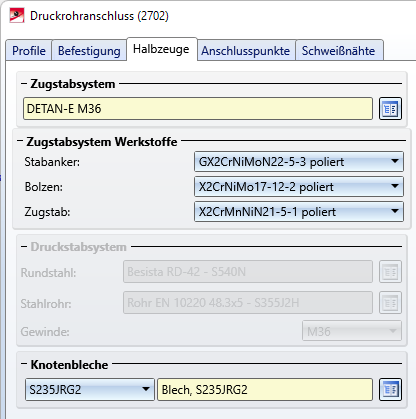
Task: Collapse the Knotenbleche section
Action: (24, 364)
